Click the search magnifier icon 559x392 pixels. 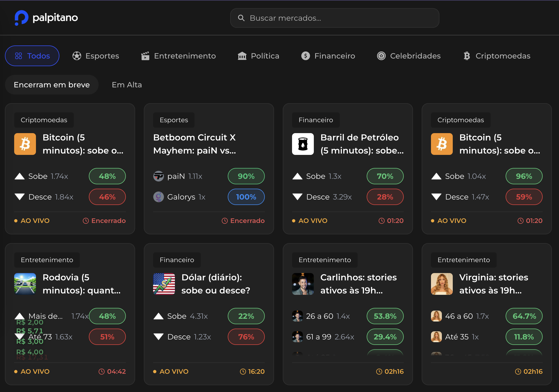(x=241, y=18)
